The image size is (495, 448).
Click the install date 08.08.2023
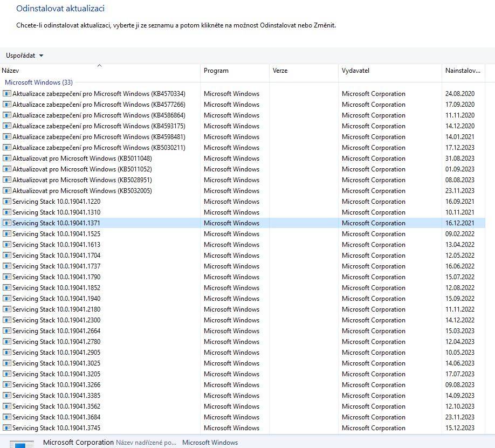pyautogui.click(x=459, y=180)
